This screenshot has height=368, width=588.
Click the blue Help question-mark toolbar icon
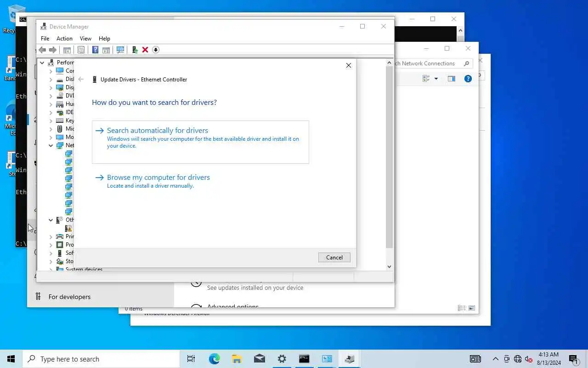pos(95,50)
